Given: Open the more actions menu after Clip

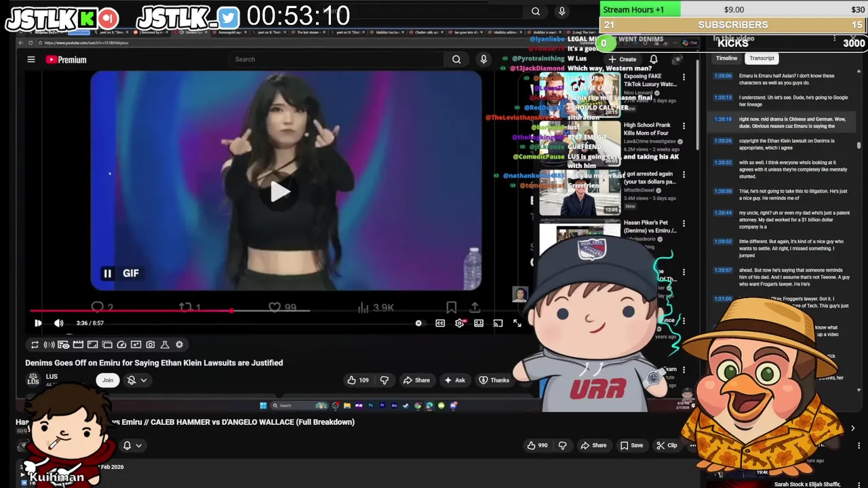Looking at the screenshot, I should [692, 445].
